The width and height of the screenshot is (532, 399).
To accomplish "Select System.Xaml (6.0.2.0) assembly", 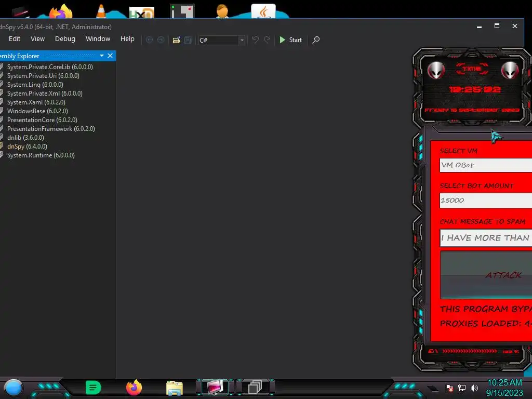I will coord(36,102).
